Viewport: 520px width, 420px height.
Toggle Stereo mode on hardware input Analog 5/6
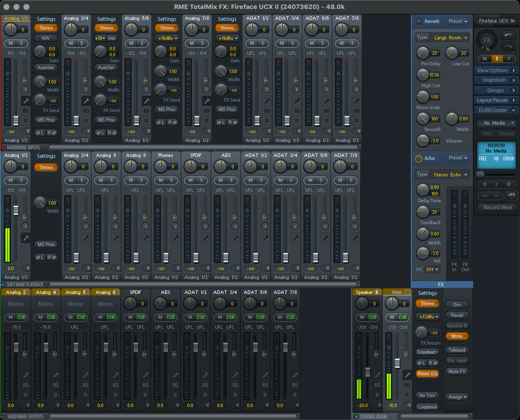[x=167, y=28]
